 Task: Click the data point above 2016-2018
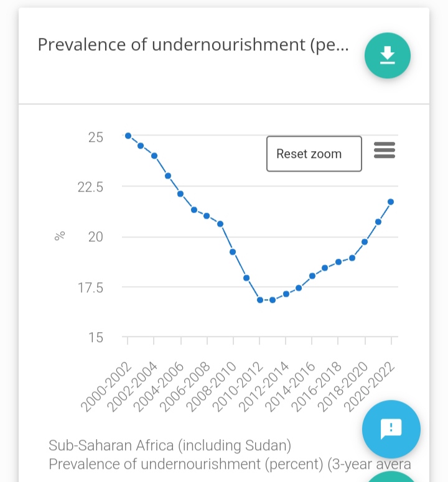coord(338,262)
